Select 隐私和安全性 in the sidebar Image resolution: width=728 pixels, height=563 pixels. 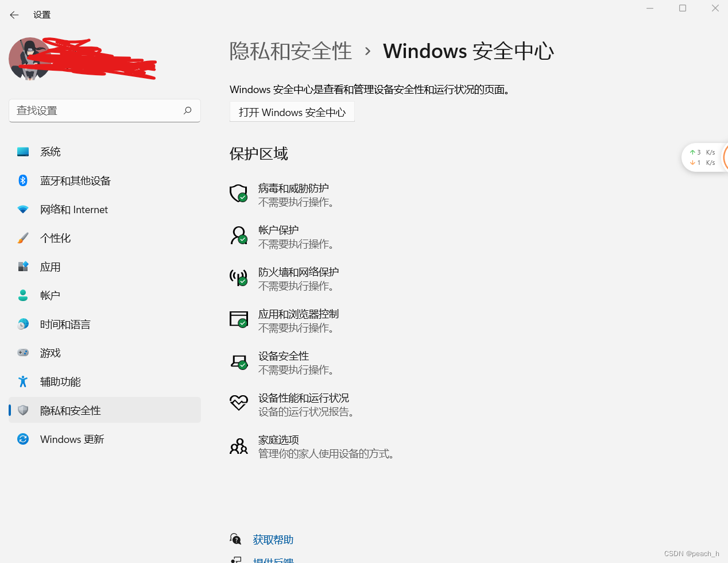[104, 410]
